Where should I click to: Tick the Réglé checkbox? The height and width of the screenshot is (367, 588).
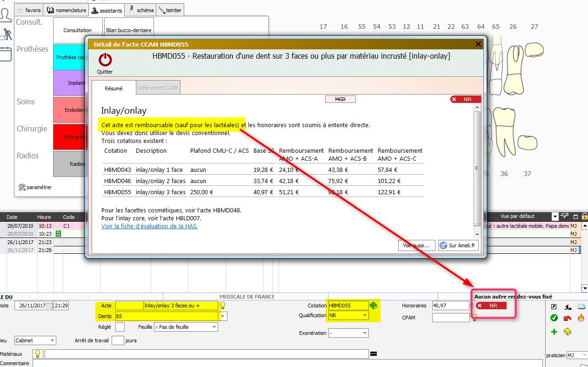pos(120,327)
